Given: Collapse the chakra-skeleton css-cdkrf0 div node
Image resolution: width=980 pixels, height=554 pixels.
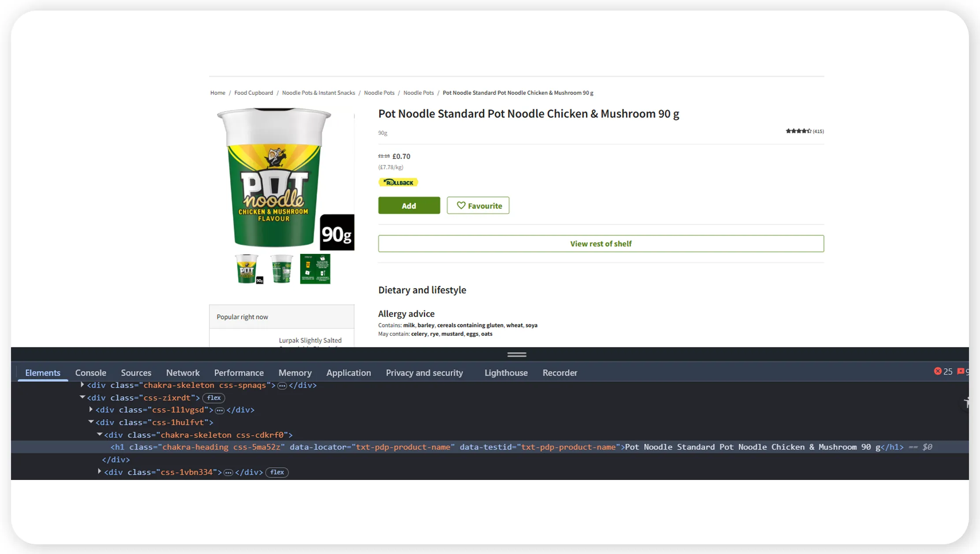Looking at the screenshot, I should pos(100,435).
